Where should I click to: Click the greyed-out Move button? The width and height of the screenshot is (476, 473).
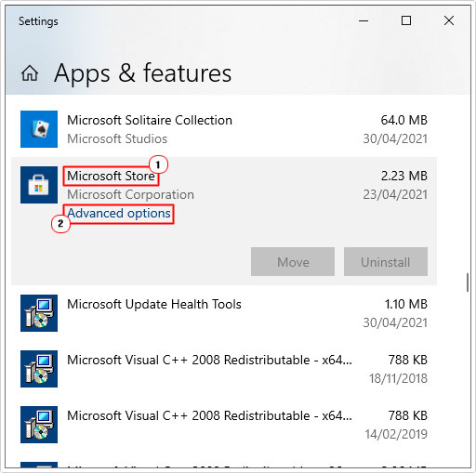coord(293,261)
